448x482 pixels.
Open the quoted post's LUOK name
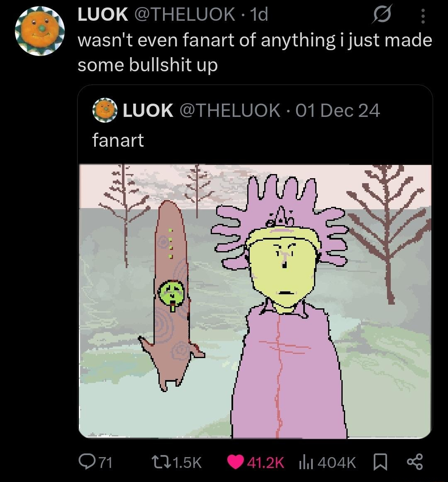pos(148,110)
